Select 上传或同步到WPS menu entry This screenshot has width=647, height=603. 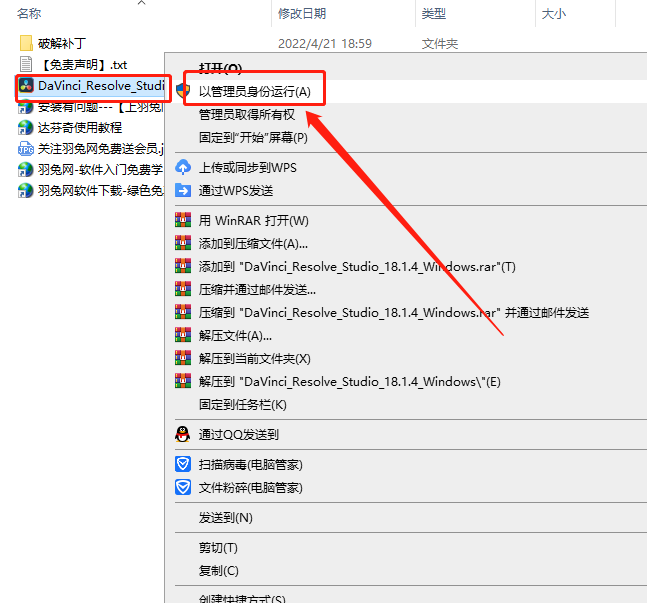coord(248,168)
